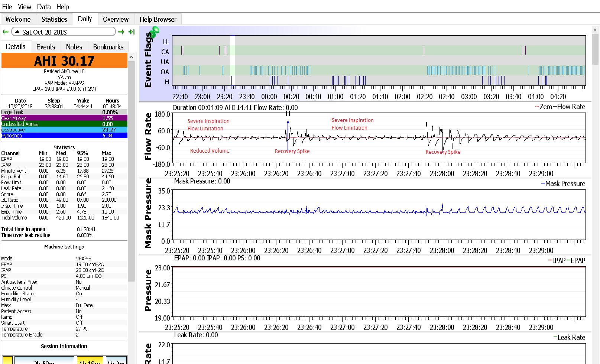Click the up arrow of details panel scrollbar
This screenshot has height=364, width=600.
pos(131,57)
